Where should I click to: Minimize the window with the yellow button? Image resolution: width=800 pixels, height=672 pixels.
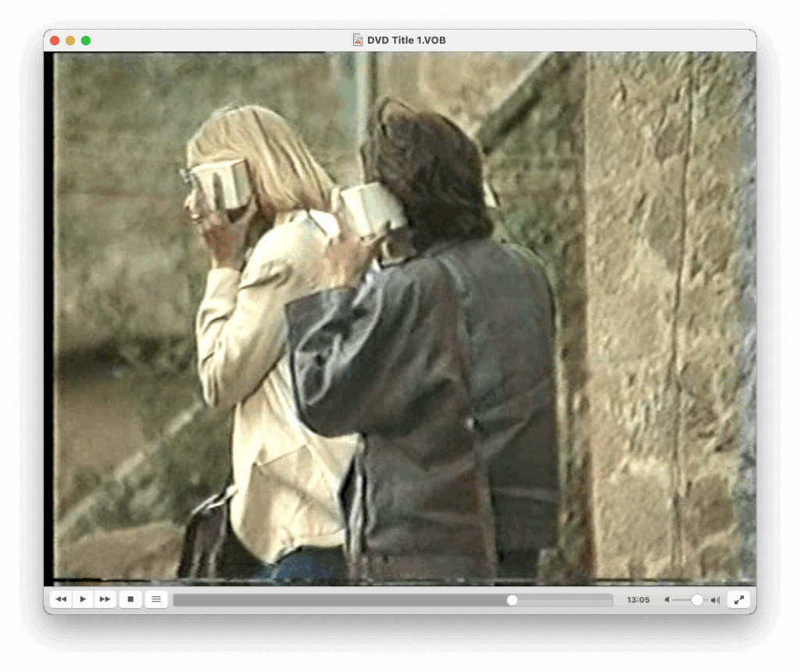(70, 41)
